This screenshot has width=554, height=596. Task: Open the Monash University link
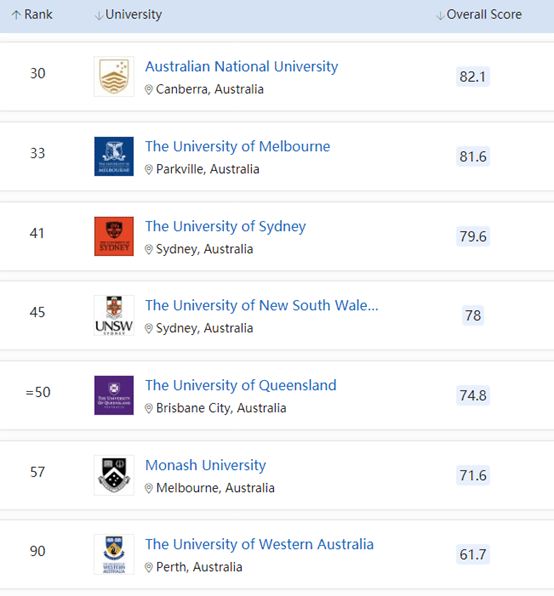206,465
